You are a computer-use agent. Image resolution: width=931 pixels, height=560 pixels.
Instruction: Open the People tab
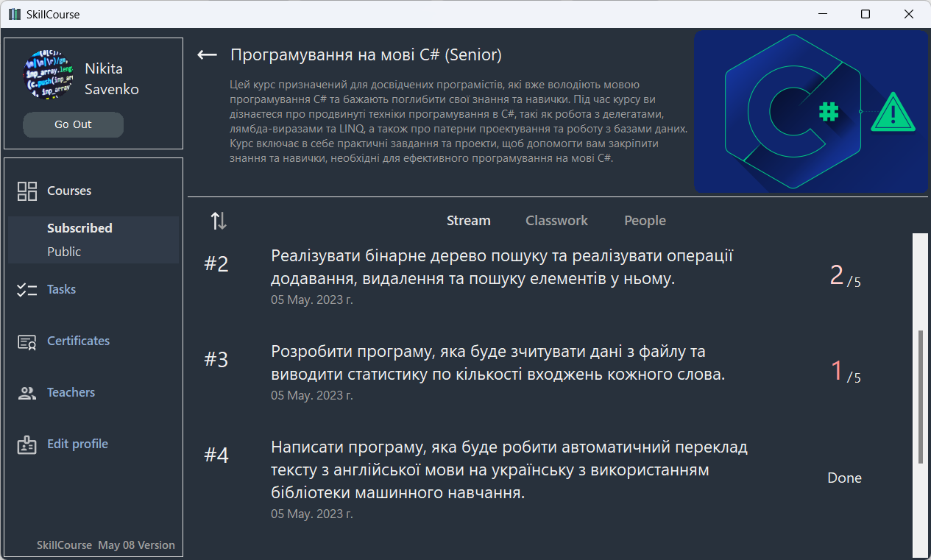[645, 220]
